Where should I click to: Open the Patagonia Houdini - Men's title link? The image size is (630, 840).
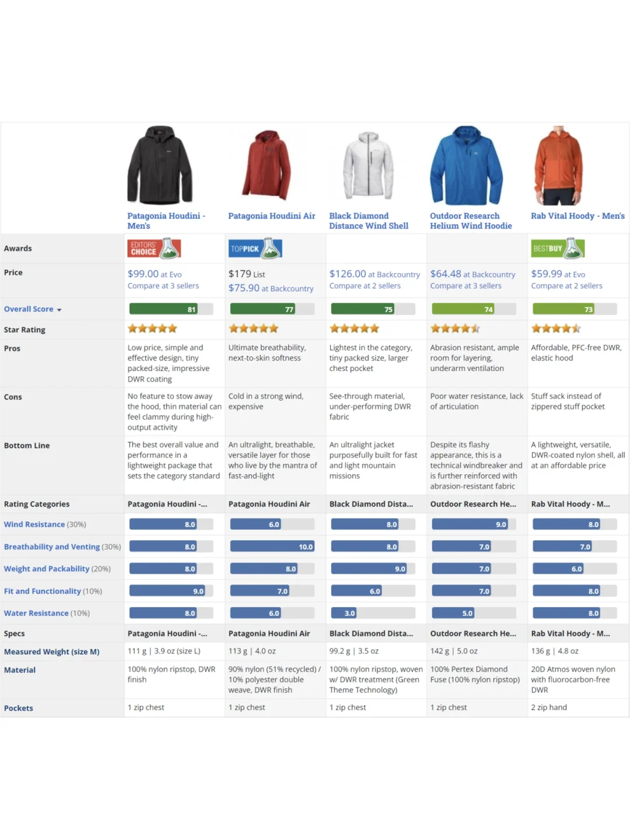tap(166, 220)
